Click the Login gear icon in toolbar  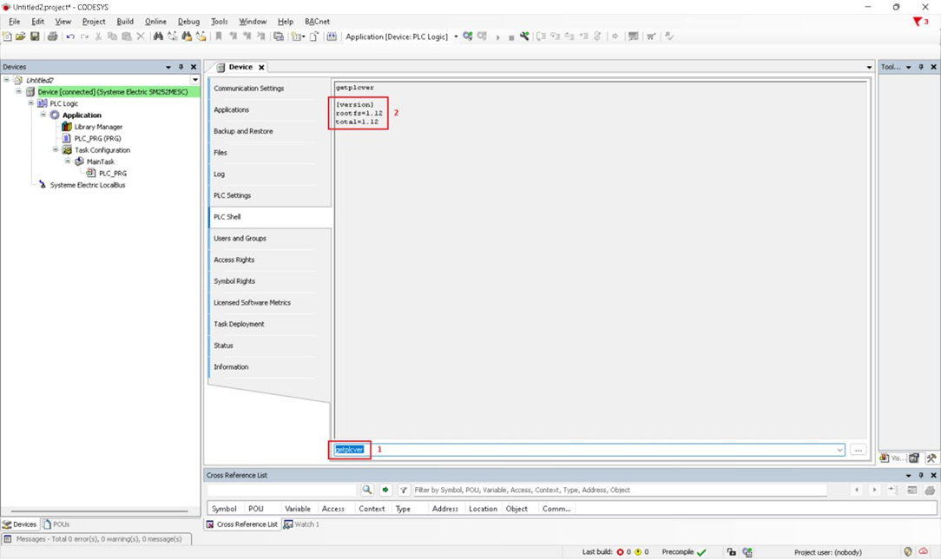pyautogui.click(x=468, y=36)
